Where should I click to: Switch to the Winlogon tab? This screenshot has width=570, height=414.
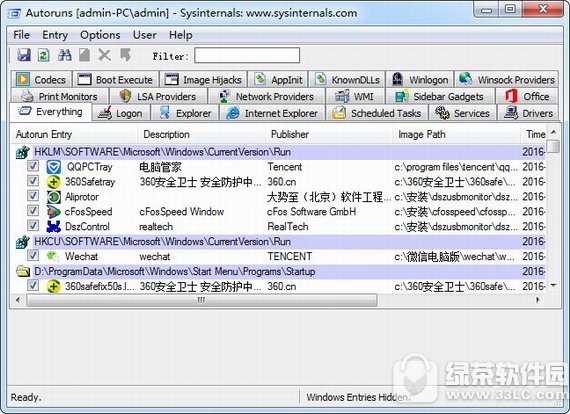click(420, 79)
